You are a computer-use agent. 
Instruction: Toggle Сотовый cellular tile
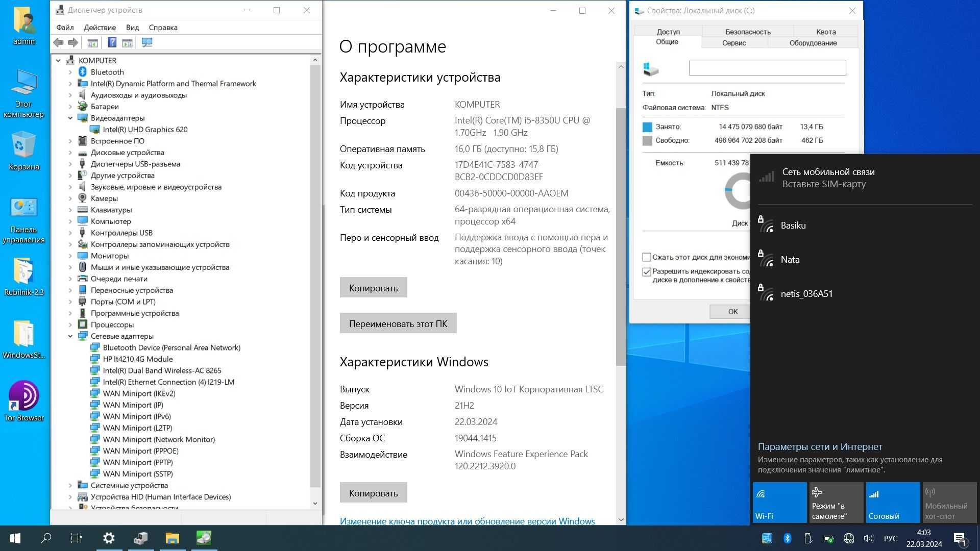click(x=893, y=503)
